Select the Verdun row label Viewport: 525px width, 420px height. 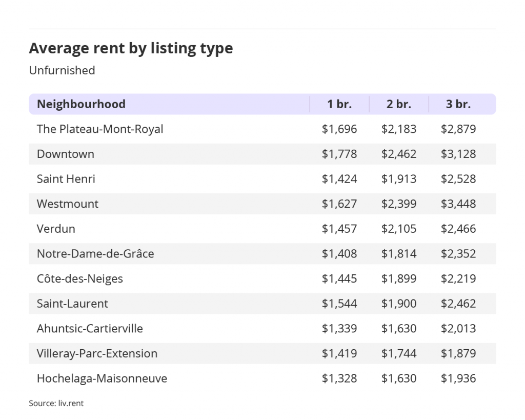pos(56,229)
